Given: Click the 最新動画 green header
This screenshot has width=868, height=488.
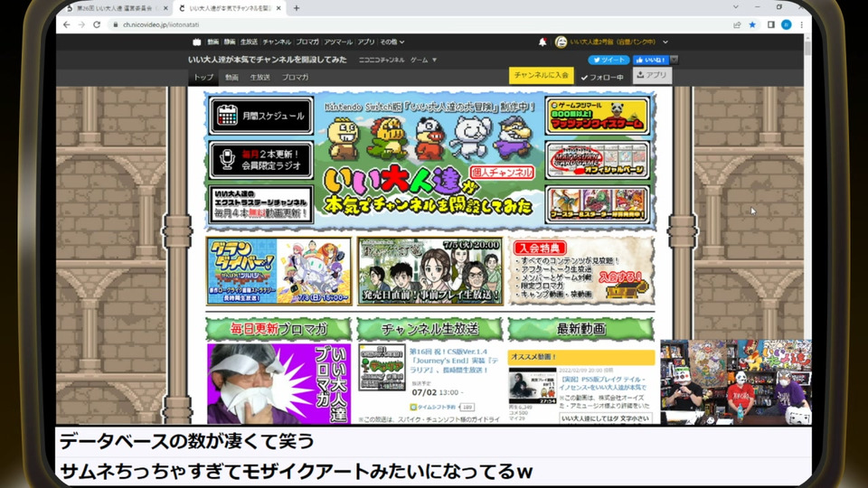Looking at the screenshot, I should point(580,329).
